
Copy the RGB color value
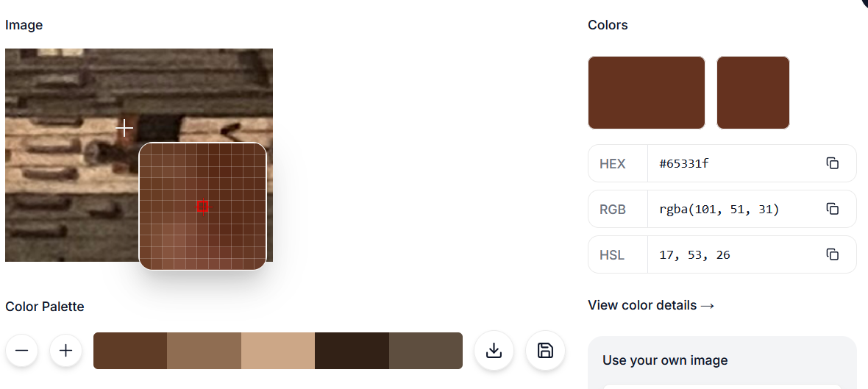click(832, 209)
